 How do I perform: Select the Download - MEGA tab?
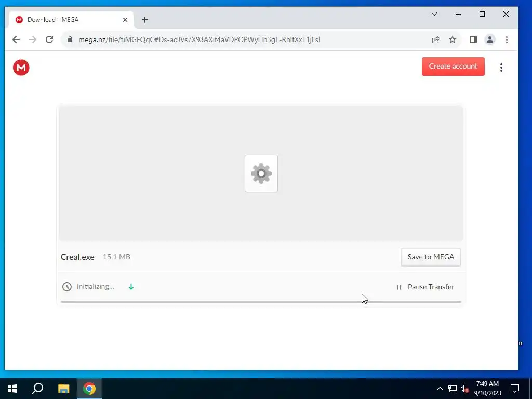(71, 20)
